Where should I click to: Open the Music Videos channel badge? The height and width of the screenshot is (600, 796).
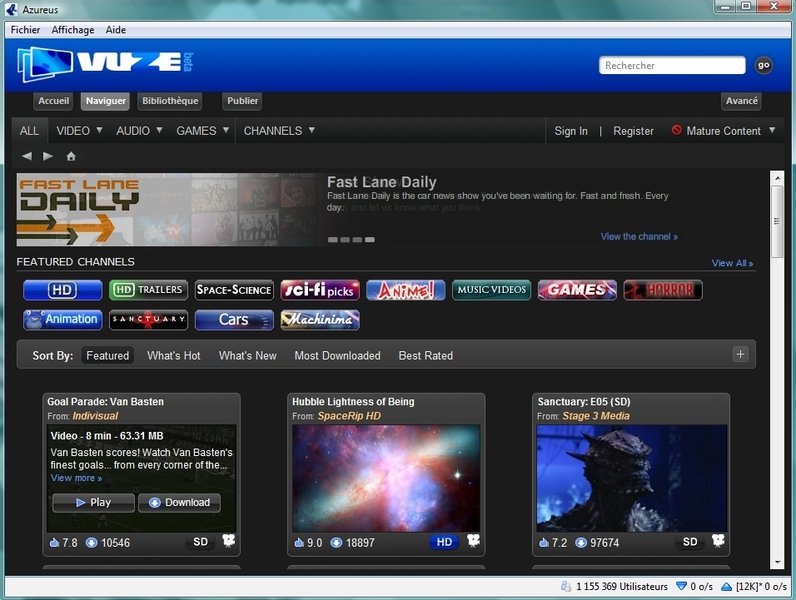tap(491, 290)
